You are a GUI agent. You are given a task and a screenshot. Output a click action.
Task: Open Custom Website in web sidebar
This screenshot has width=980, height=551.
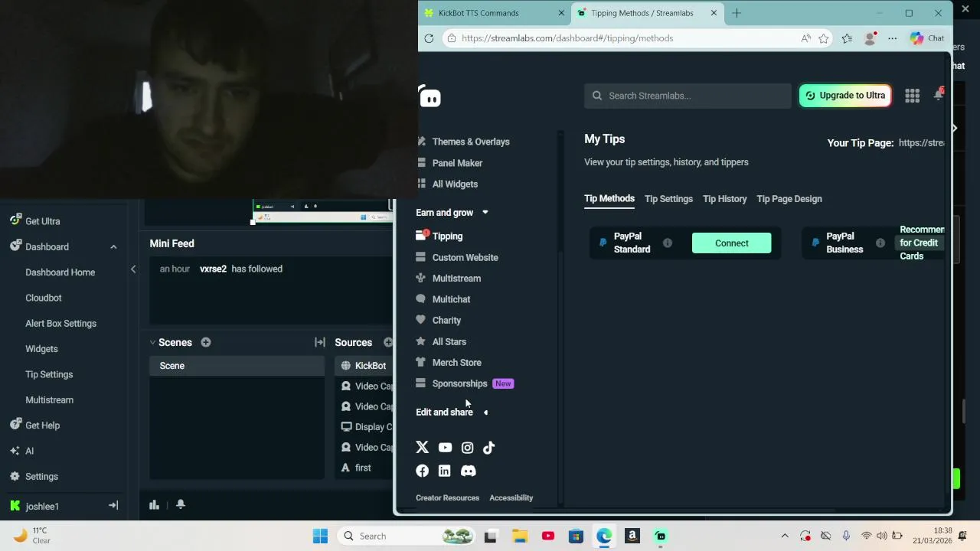coord(465,258)
